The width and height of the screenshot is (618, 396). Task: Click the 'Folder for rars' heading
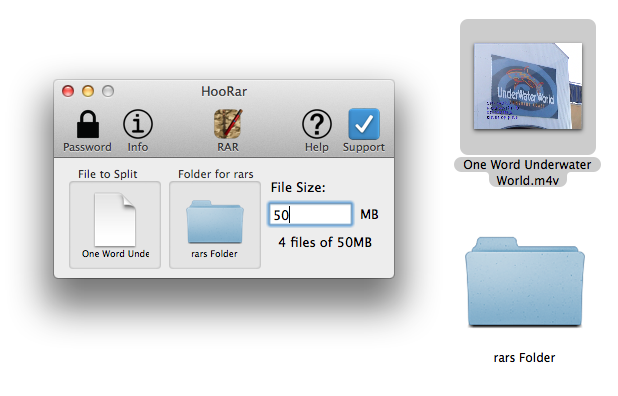(x=216, y=174)
